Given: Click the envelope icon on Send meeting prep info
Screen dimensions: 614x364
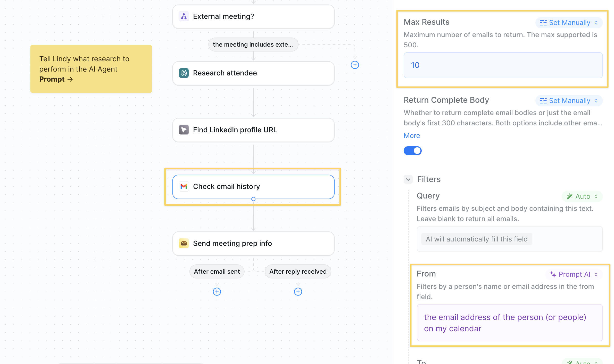Looking at the screenshot, I should [184, 243].
